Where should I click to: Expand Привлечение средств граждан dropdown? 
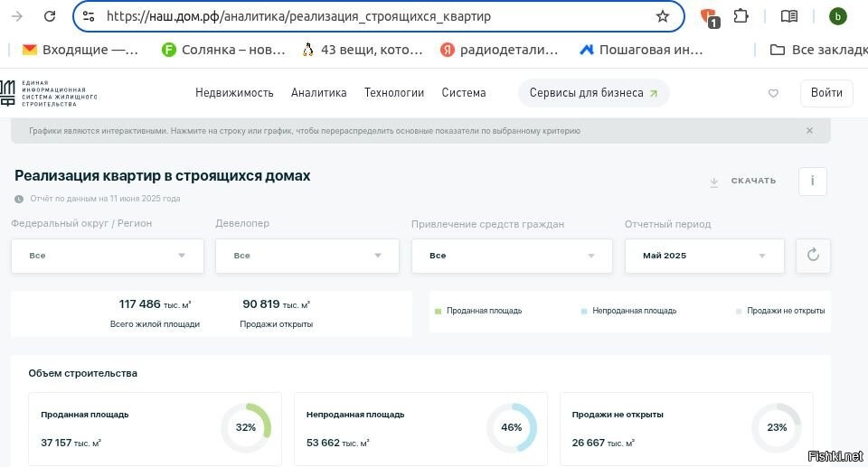point(512,256)
